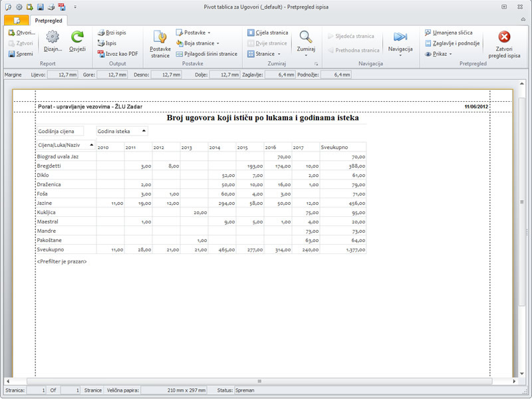The height and width of the screenshot is (399, 532).
Task: Click the "Biograd uvala Jaz" row label
Action: (x=58, y=157)
